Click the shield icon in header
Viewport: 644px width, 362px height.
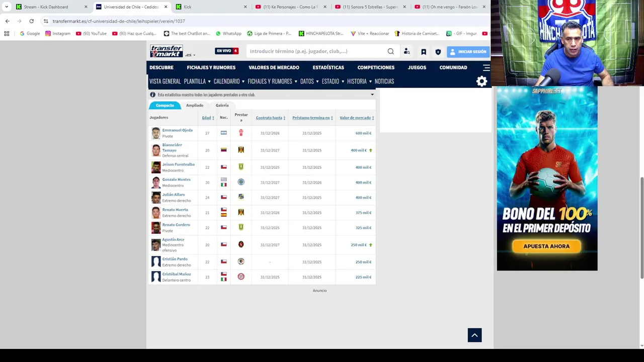pos(438,51)
